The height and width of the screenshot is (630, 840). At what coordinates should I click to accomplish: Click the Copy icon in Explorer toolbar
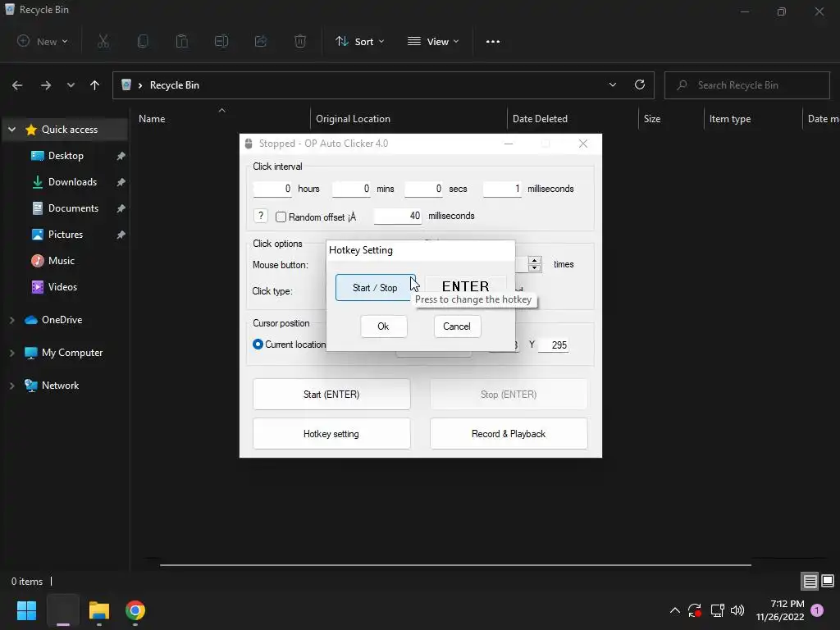pyautogui.click(x=143, y=41)
